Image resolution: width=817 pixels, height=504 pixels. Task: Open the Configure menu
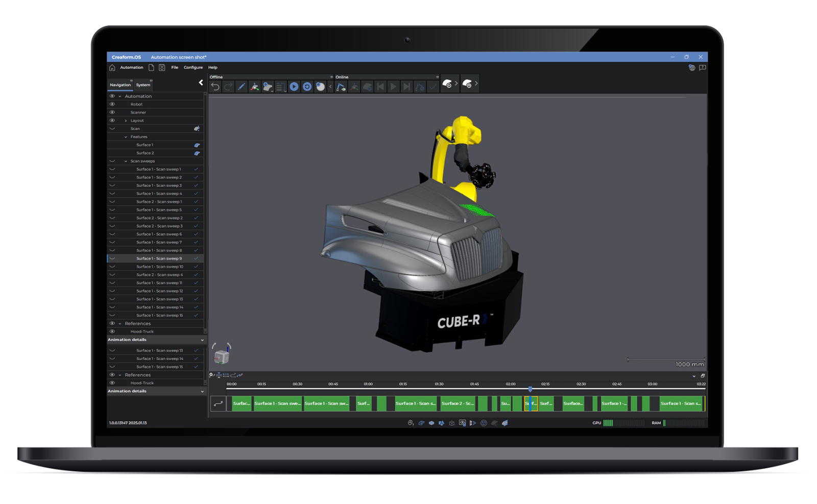pyautogui.click(x=193, y=67)
